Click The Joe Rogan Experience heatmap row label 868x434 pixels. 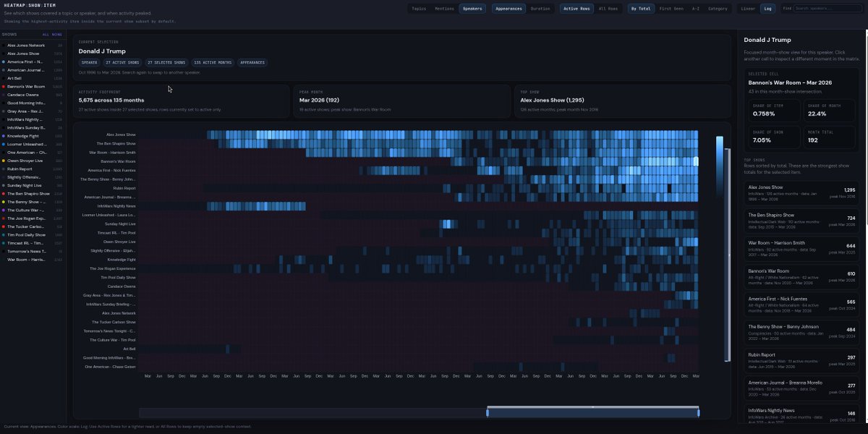point(113,268)
